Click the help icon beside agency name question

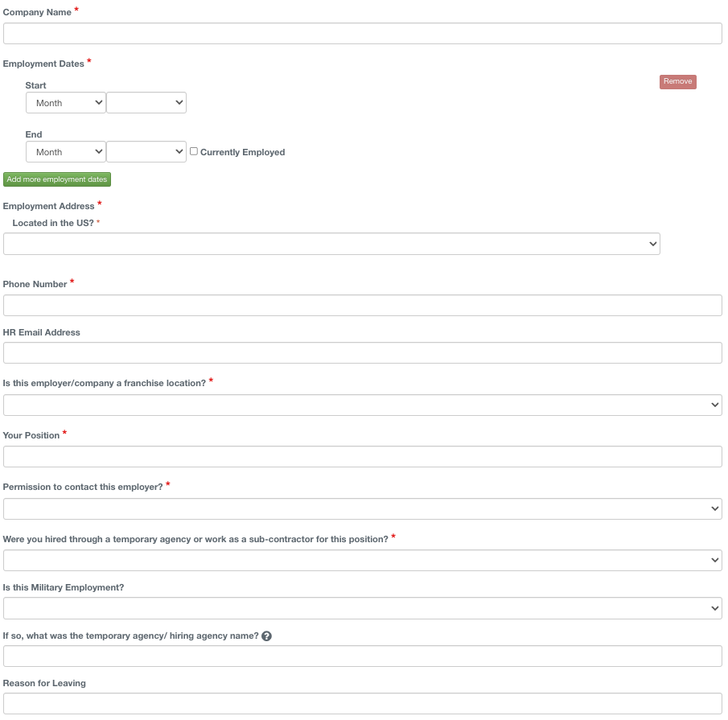[267, 636]
